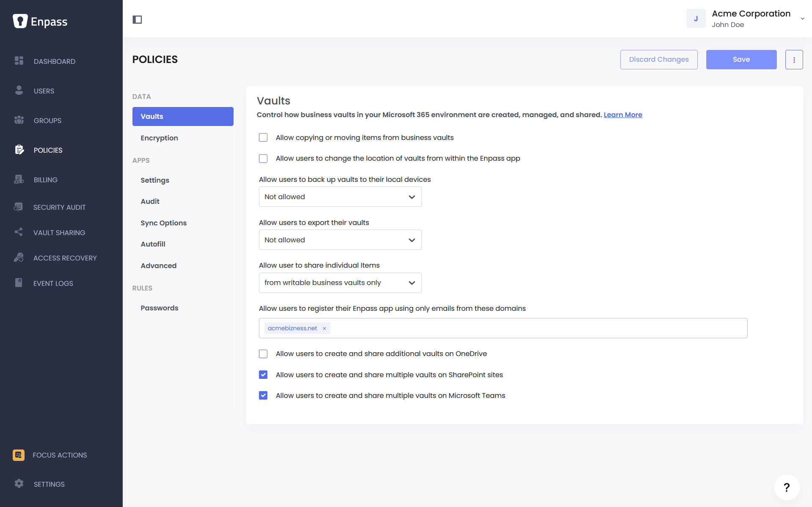
Task: Click the Security Audit icon
Action: click(x=19, y=207)
